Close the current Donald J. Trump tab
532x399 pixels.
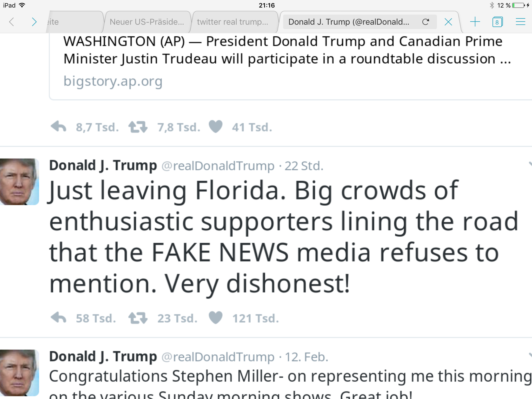[x=448, y=22]
